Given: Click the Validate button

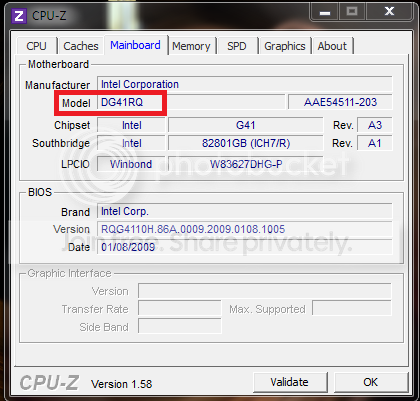Looking at the screenshot, I should click(x=289, y=382).
